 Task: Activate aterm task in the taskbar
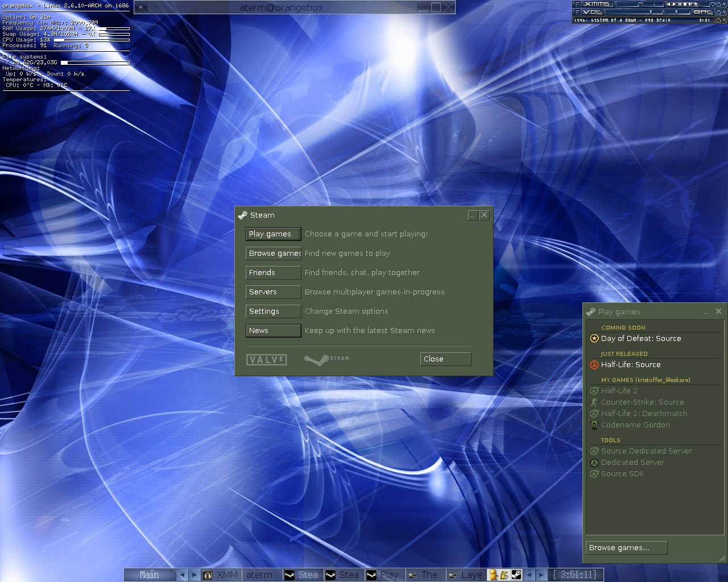click(x=262, y=575)
